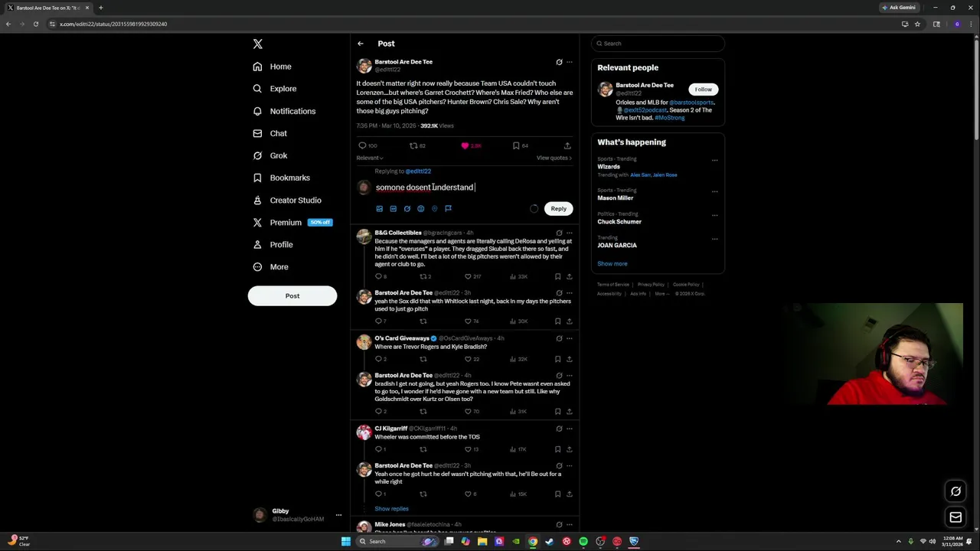
Task: Open replies on the main post (100)
Action: click(x=367, y=145)
